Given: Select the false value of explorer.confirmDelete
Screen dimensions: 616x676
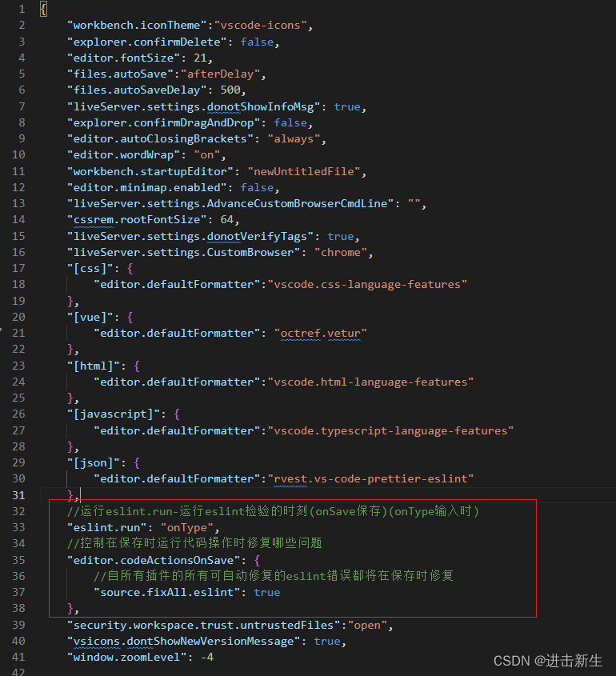Looking at the screenshot, I should tap(257, 42).
